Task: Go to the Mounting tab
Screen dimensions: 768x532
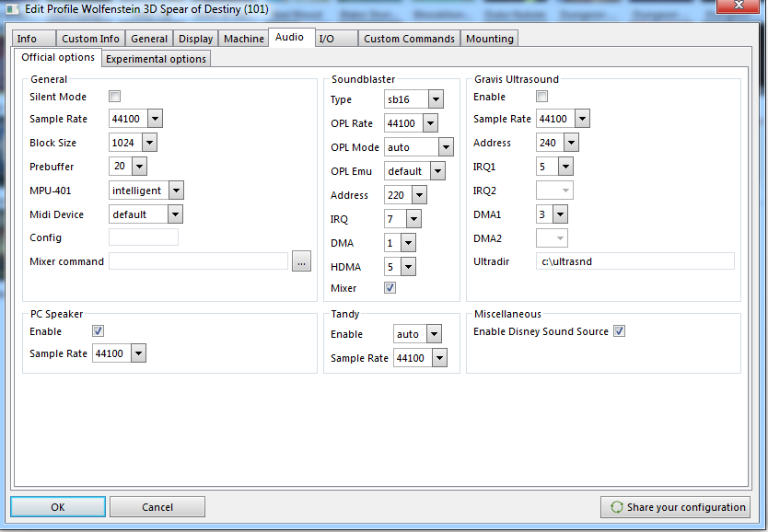Action: [489, 39]
